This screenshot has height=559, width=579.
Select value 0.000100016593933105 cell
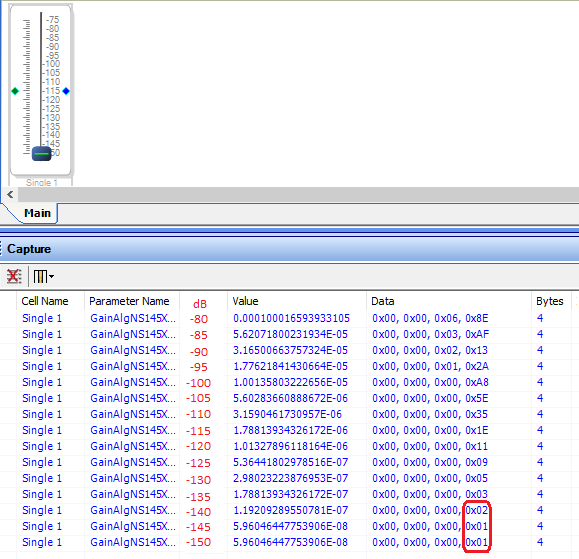[291, 318]
